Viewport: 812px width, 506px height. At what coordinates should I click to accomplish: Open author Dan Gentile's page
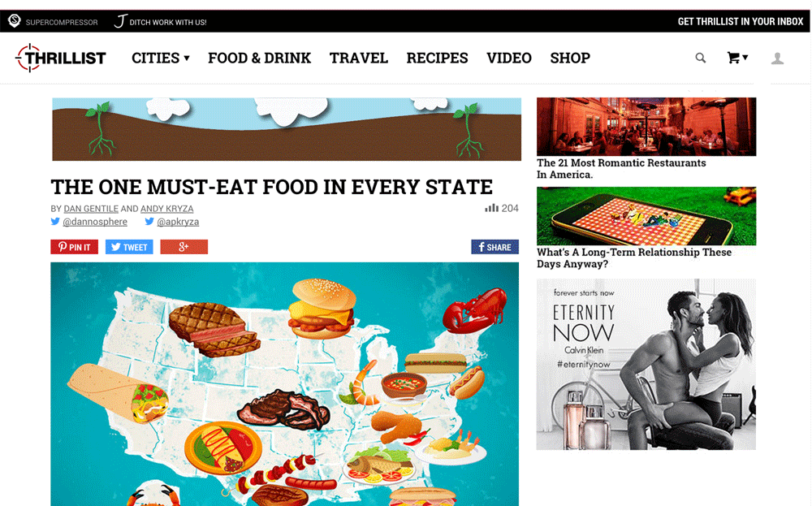91,209
